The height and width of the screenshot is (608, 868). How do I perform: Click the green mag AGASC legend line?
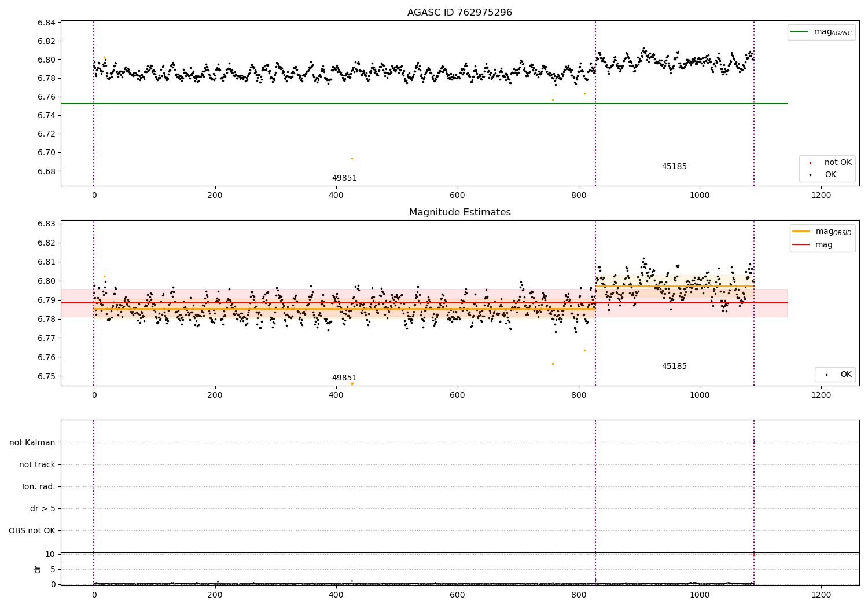(799, 32)
